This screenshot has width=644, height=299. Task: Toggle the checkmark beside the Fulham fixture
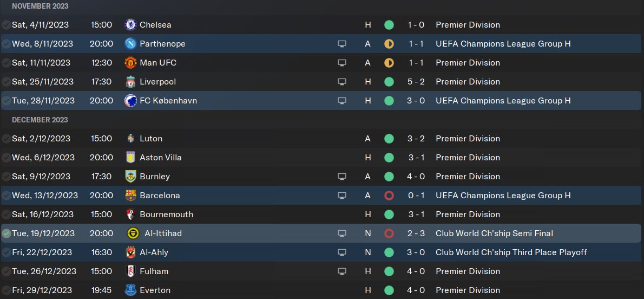[6, 271]
